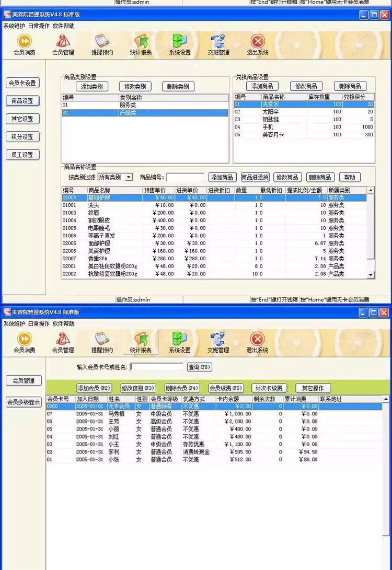Click 删除会员(F4) button

(x=182, y=388)
